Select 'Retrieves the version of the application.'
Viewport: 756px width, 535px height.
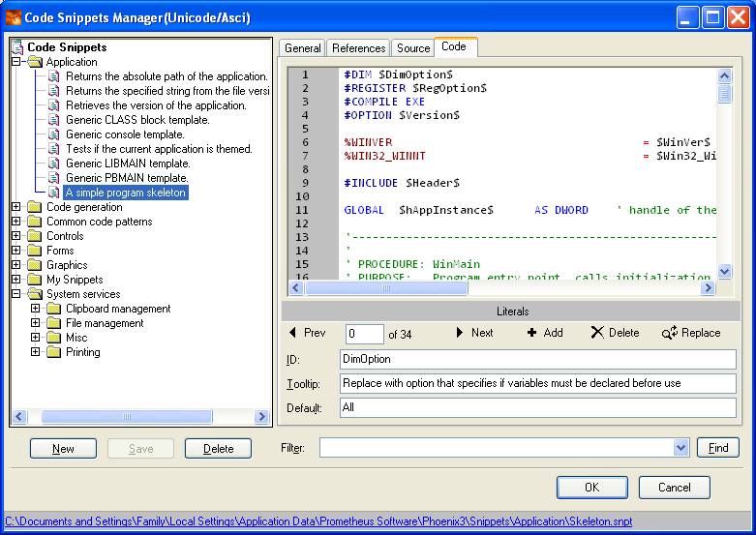pos(156,105)
